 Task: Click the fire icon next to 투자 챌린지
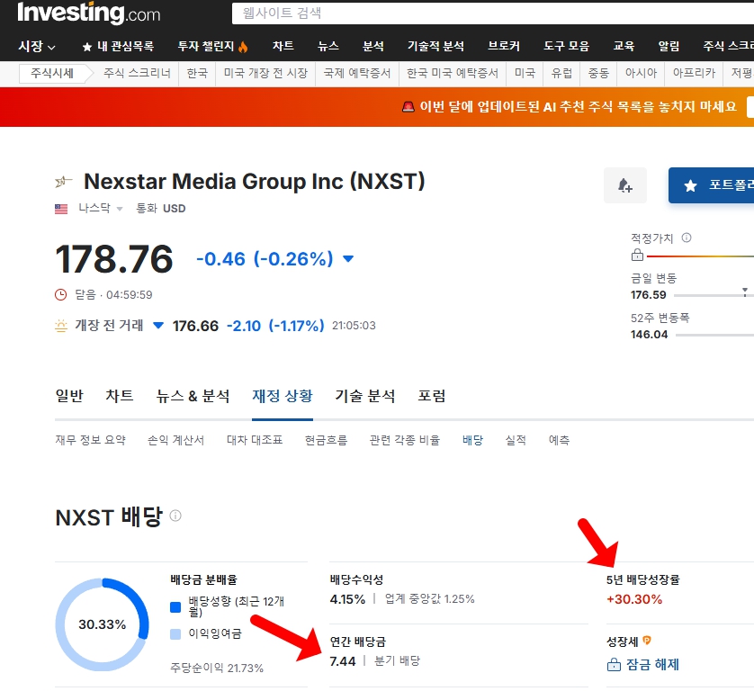[243, 47]
